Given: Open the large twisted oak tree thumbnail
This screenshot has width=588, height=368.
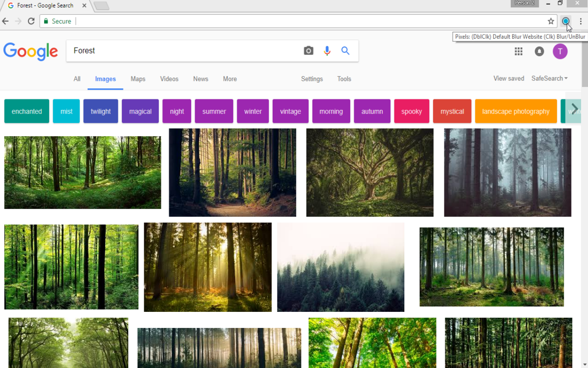Looking at the screenshot, I should tap(370, 172).
